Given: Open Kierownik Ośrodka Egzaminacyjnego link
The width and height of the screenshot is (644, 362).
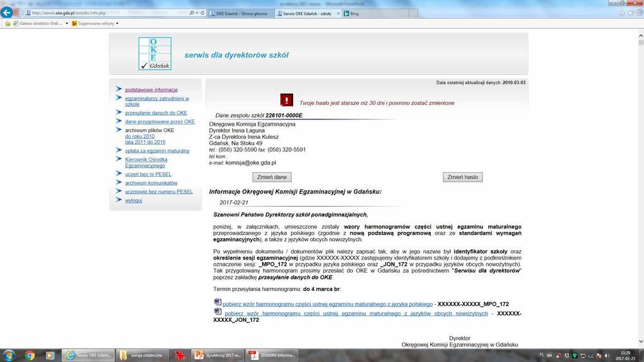Looking at the screenshot, I should pos(146,163).
